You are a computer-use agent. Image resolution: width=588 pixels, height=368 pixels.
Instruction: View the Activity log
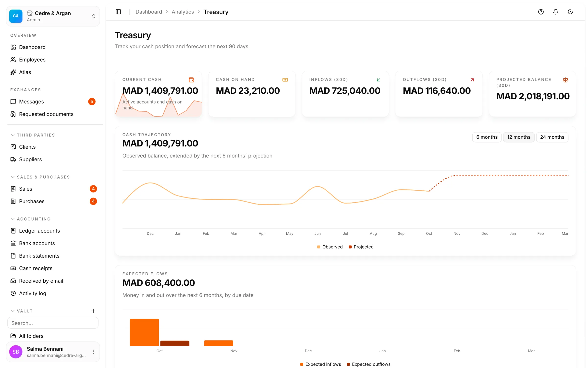(53, 293)
